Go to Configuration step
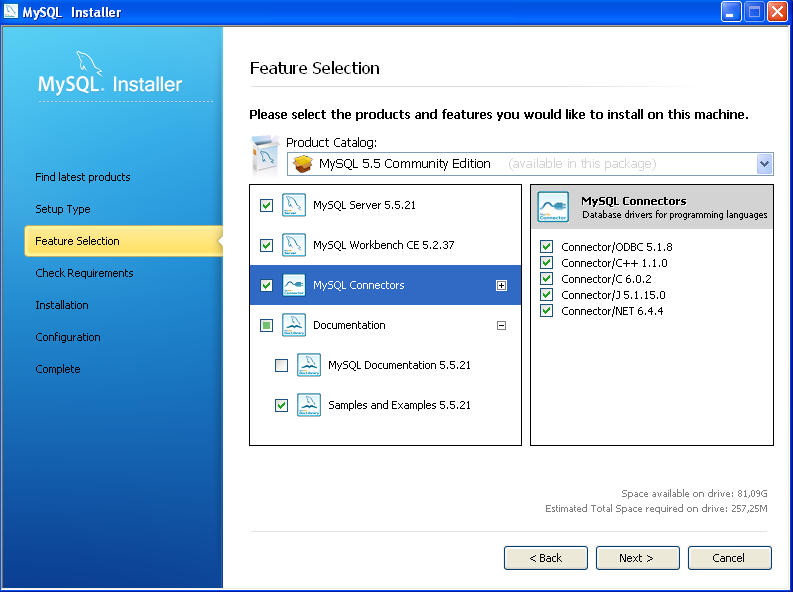Image resolution: width=793 pixels, height=592 pixels. [x=68, y=337]
